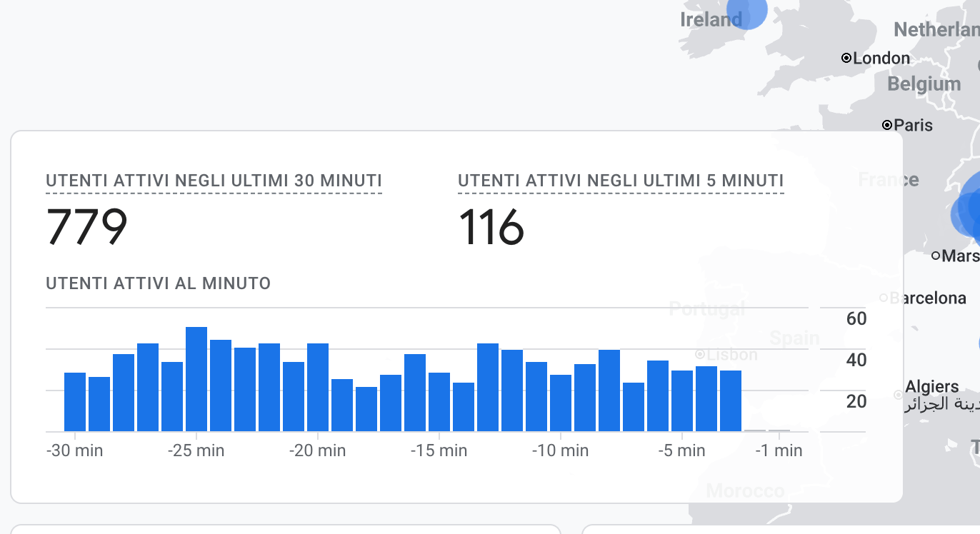Click the Barcelona city name on map

point(928,298)
